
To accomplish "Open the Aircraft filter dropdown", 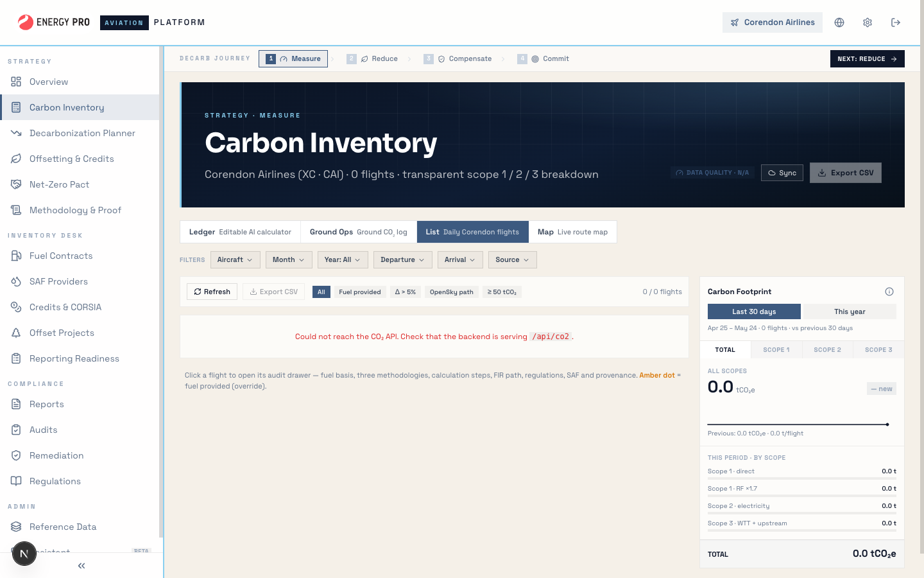I will tap(235, 259).
